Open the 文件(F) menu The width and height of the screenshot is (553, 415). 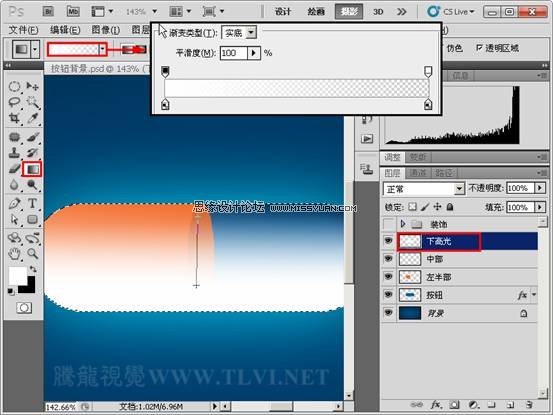click(23, 30)
